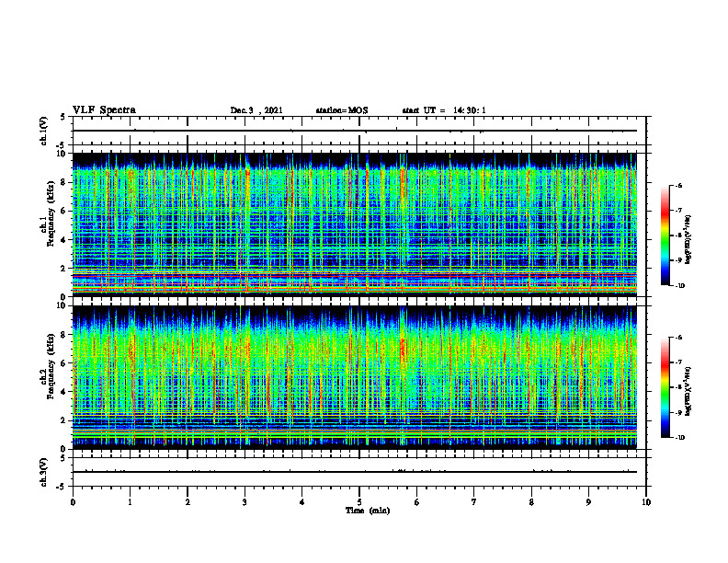Click the "9" tick on the time axis
The width and height of the screenshot is (728, 563).
coord(588,502)
